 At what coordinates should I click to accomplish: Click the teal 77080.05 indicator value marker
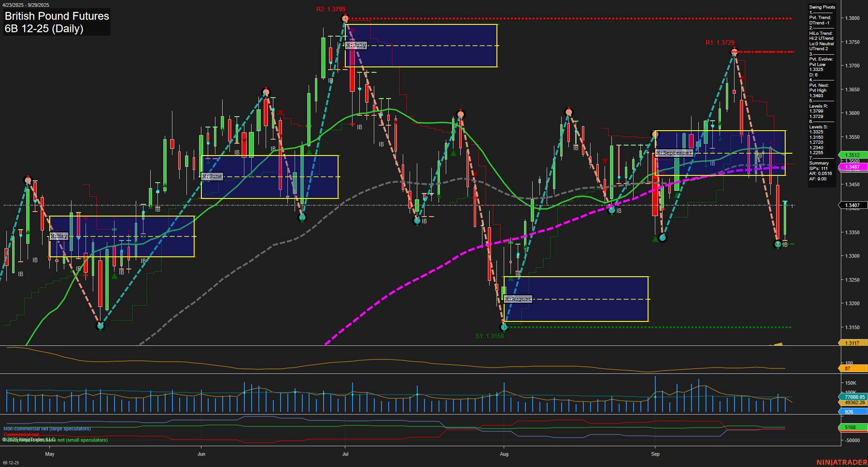853,396
